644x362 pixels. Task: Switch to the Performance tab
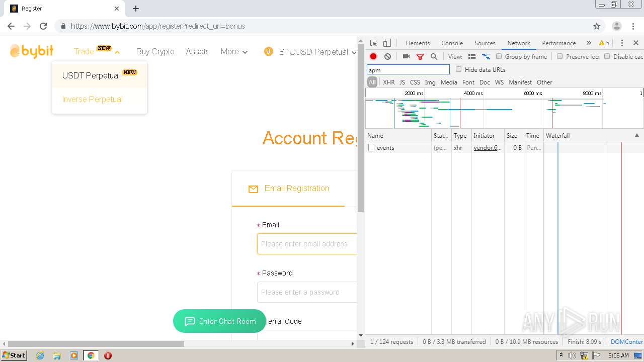(559, 43)
